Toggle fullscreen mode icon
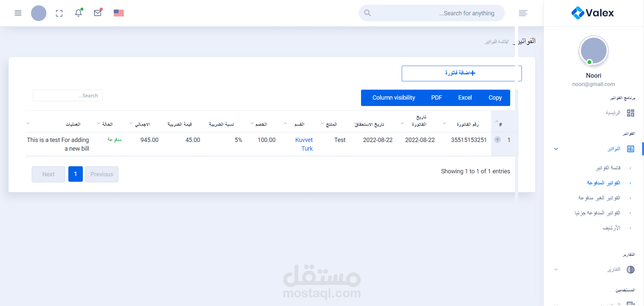The image size is (644, 306). (59, 13)
